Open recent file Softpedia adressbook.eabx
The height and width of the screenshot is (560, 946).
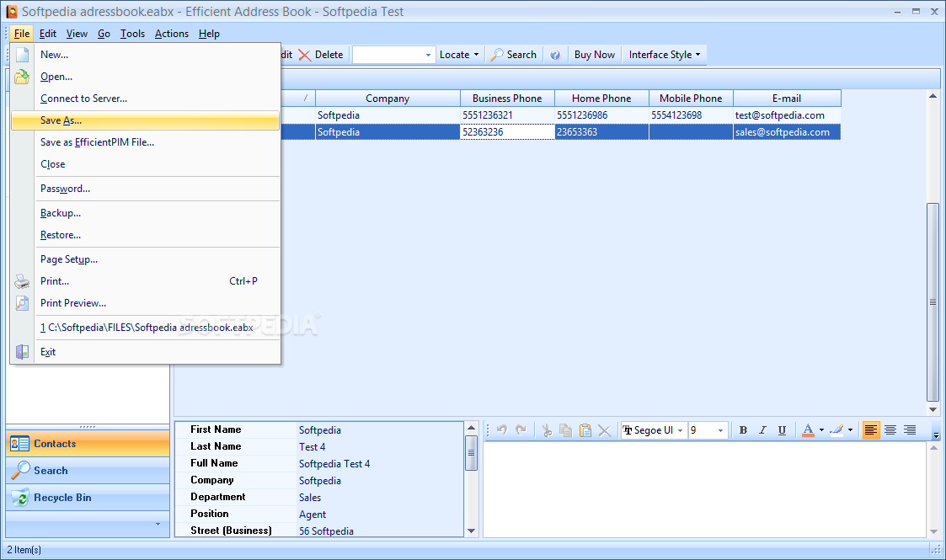click(x=147, y=328)
